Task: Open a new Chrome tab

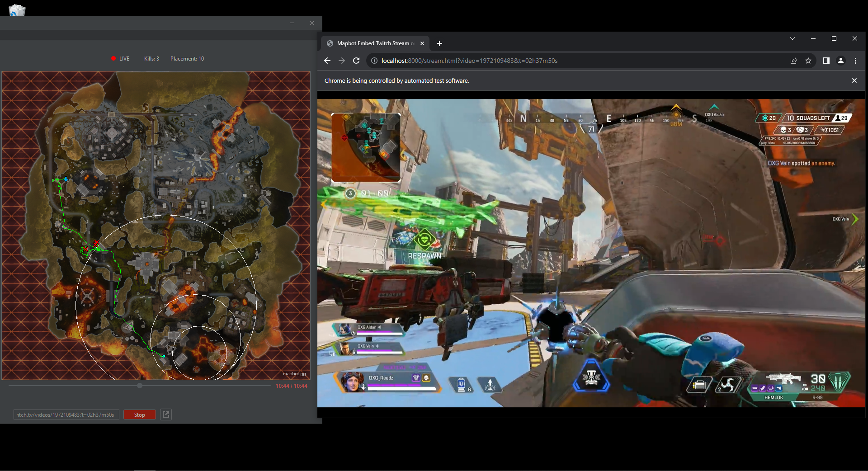Action: 439,43
